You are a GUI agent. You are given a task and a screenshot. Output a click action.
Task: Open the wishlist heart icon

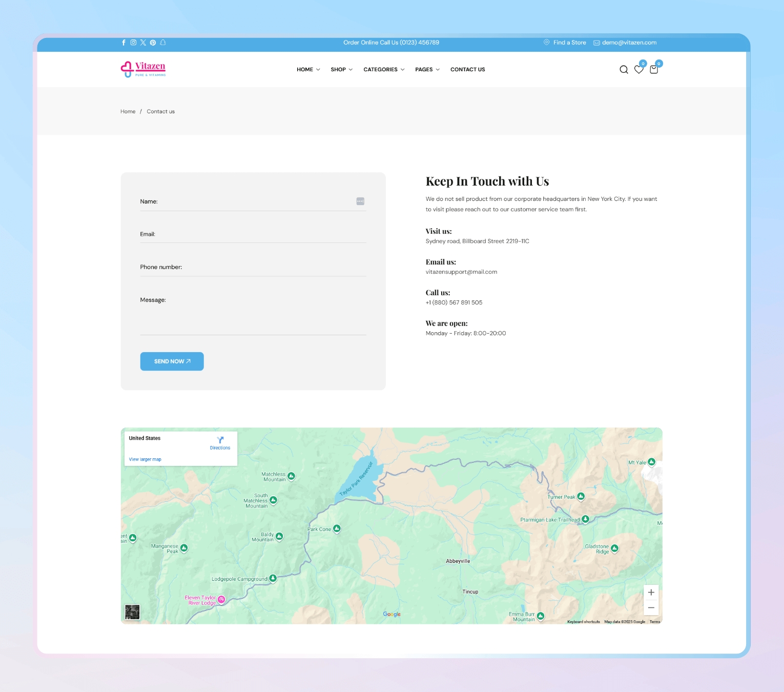[x=639, y=69]
